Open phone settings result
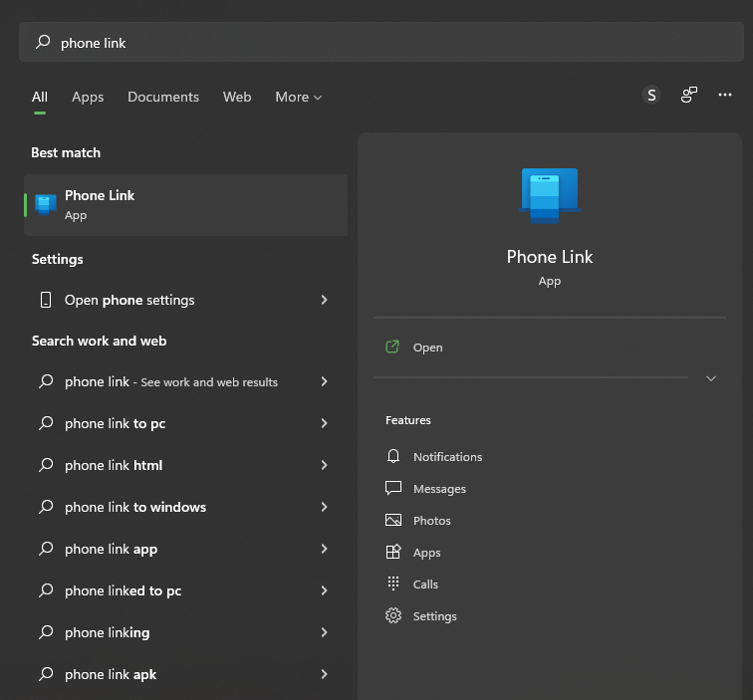 (x=185, y=300)
